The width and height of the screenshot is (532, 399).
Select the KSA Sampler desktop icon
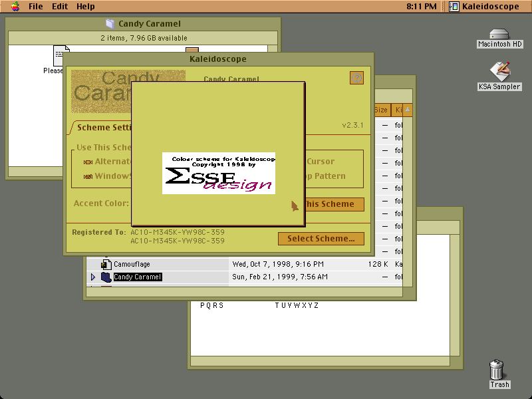(500, 71)
